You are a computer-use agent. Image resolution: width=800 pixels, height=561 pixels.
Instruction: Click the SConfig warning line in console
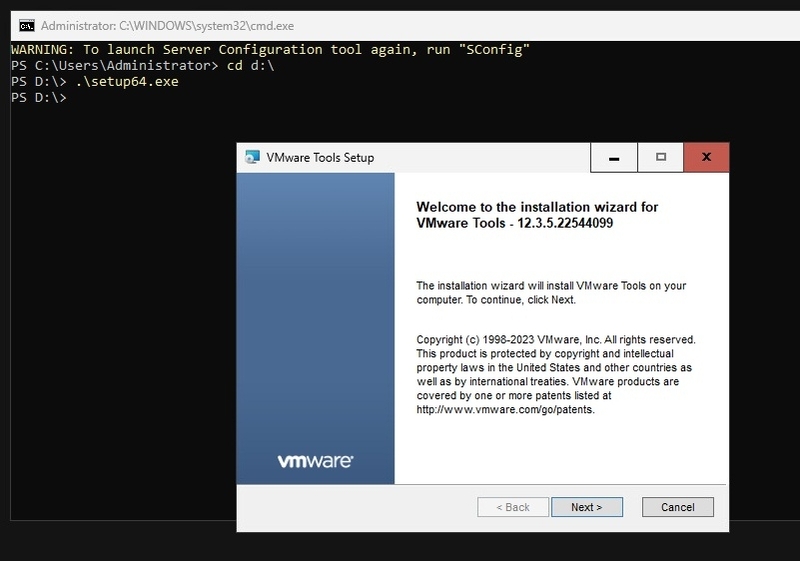pos(270,49)
